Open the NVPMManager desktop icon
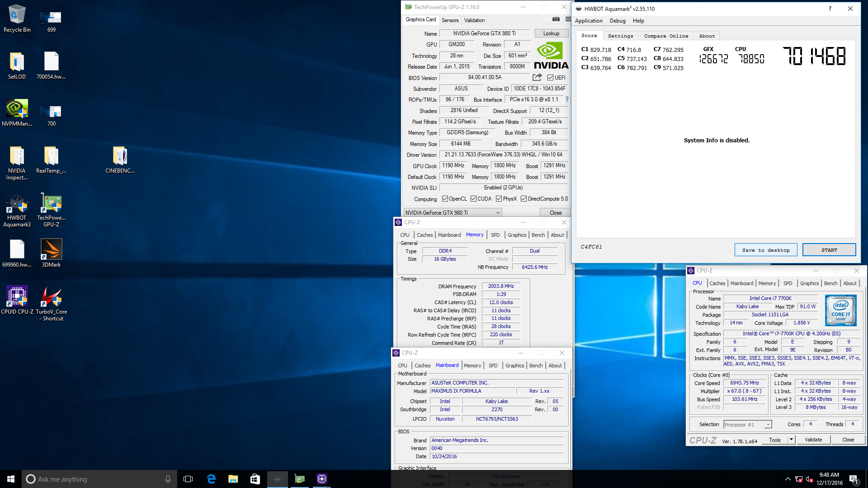 [17, 113]
